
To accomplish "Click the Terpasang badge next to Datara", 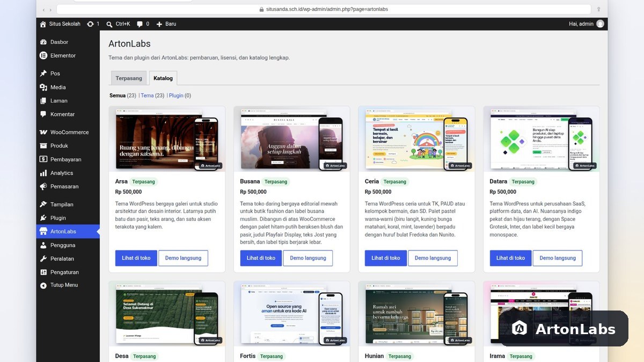I will [x=523, y=182].
